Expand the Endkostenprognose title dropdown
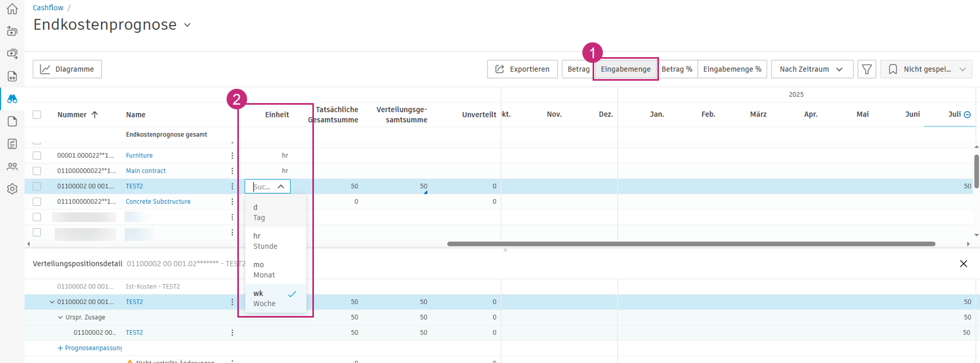Viewport: 980px width, 363px height. point(187,25)
